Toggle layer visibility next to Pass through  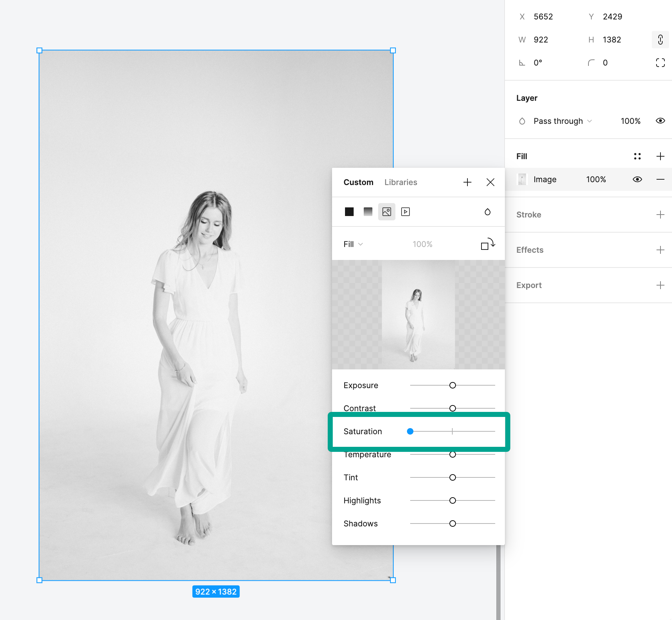660,121
